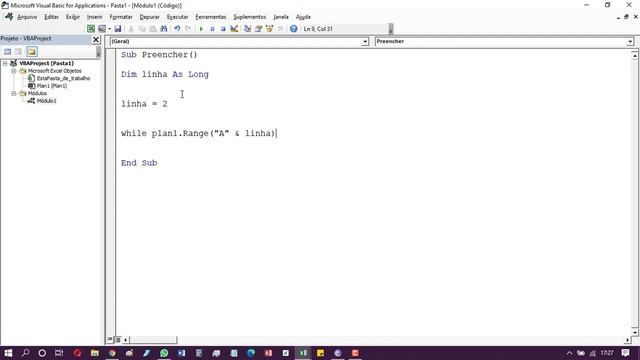Run the Sub with the play icon
This screenshot has height=360, width=640.
point(201,29)
